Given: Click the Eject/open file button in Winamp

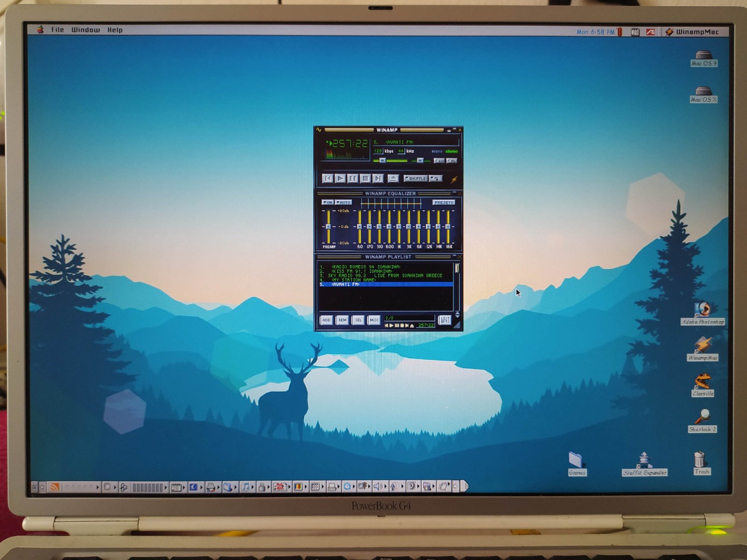Looking at the screenshot, I should pyautogui.click(x=393, y=178).
